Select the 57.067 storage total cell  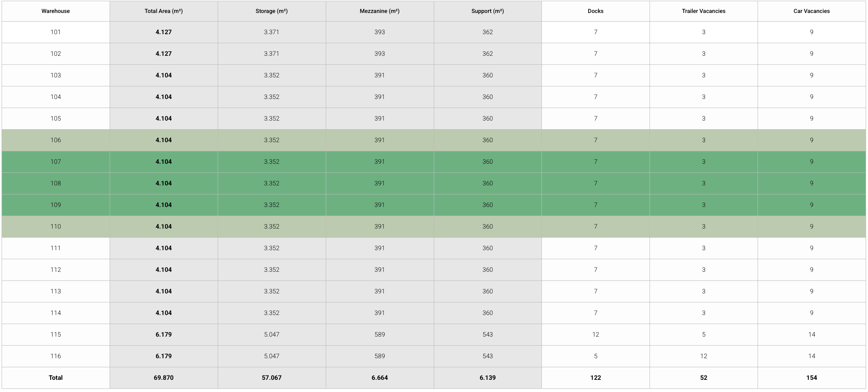(x=272, y=378)
